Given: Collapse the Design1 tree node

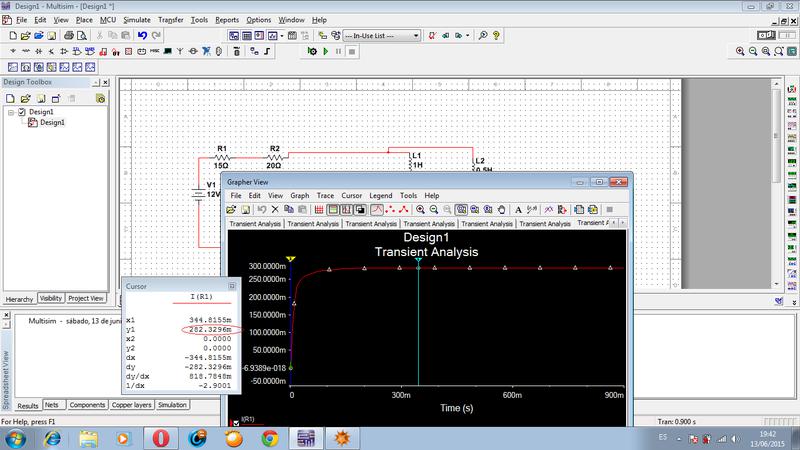Looking at the screenshot, I should tap(10, 112).
